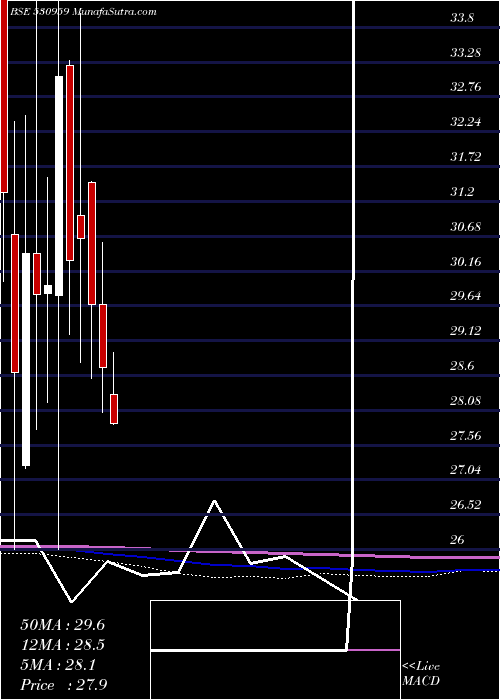Click the 28.08 price axis label
The width and height of the screenshot is (500, 700).
tap(466, 400)
